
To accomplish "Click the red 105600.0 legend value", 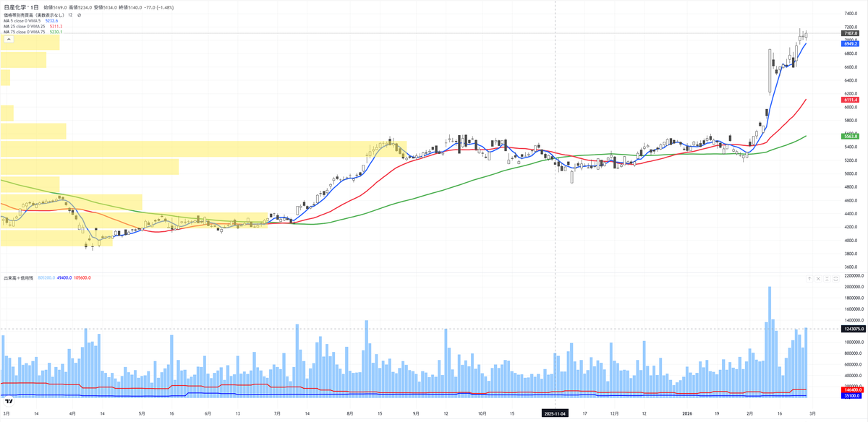I will point(82,277).
